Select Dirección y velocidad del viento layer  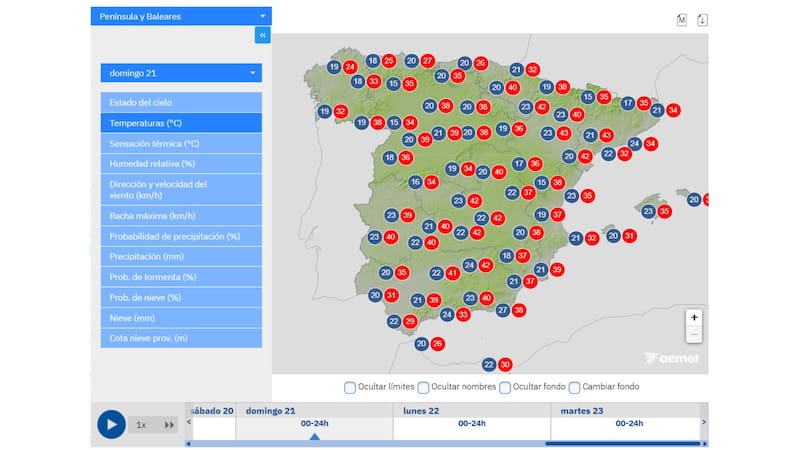181,189
